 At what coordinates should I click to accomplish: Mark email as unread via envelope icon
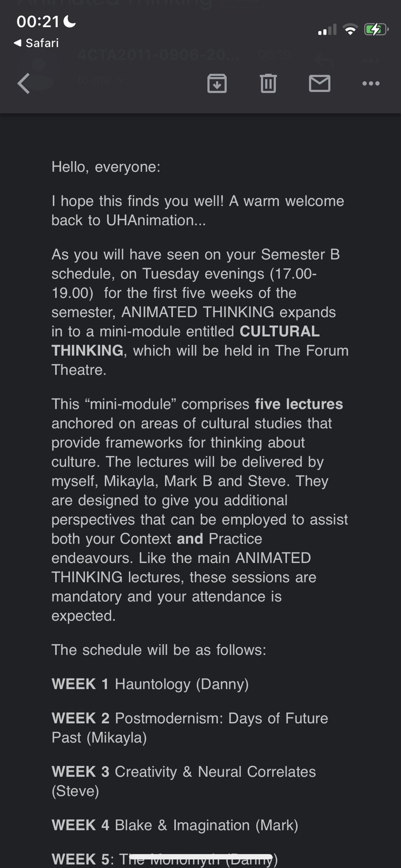[x=320, y=83]
